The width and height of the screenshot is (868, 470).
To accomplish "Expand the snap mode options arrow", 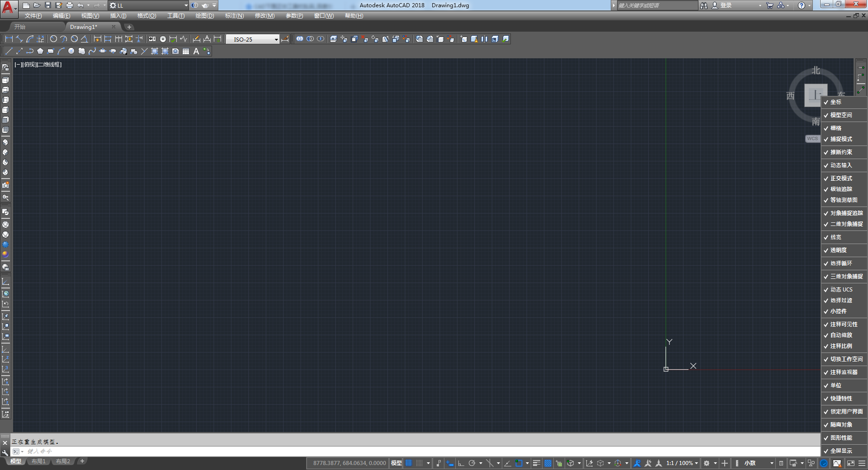I will (x=428, y=463).
